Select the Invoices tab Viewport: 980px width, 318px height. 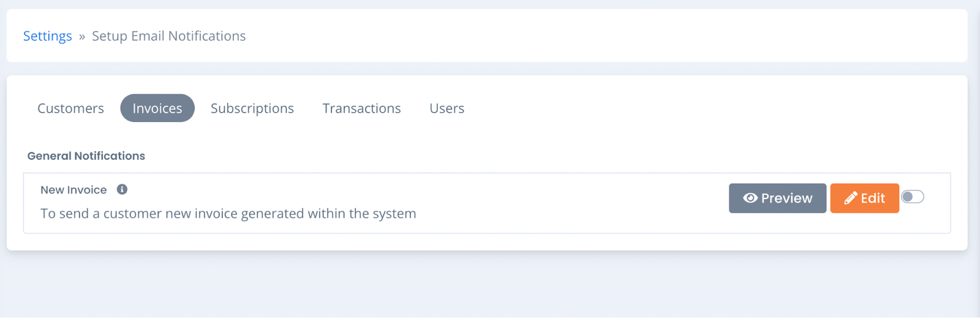pyautogui.click(x=157, y=108)
